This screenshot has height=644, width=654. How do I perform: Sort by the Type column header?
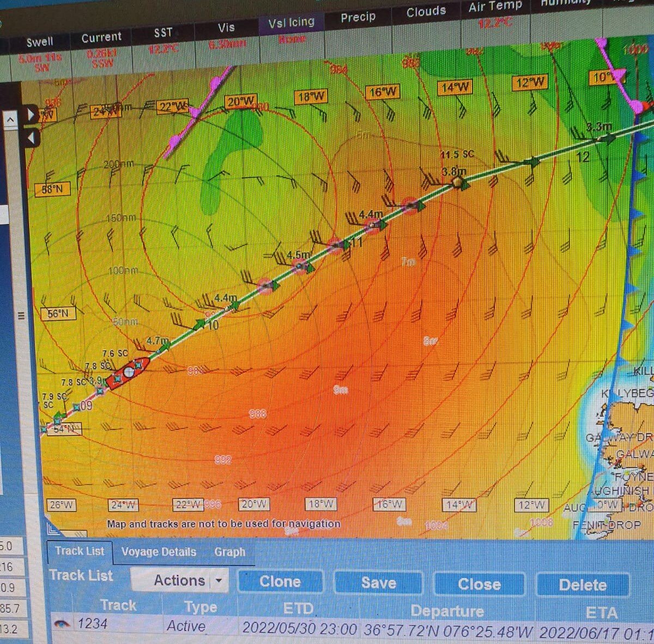click(x=200, y=607)
